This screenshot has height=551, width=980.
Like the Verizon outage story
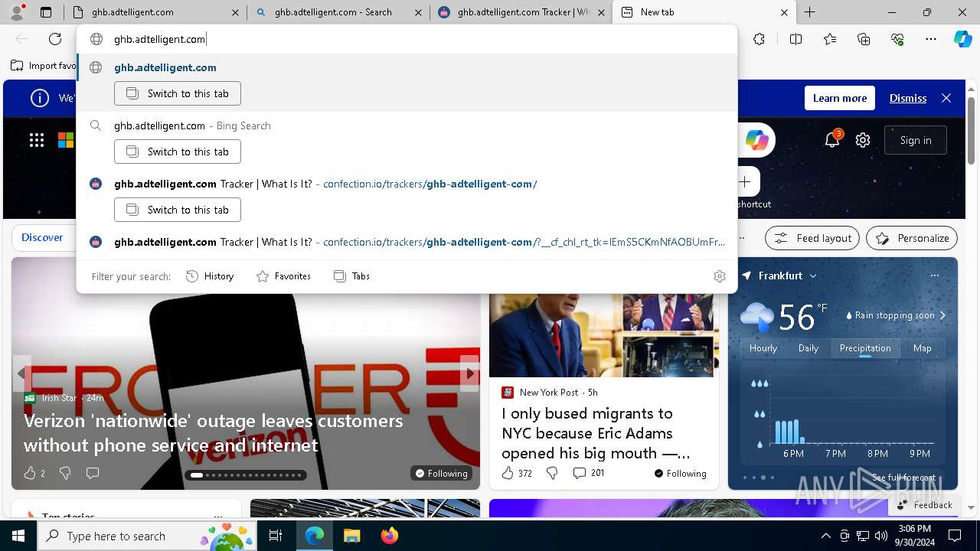31,473
